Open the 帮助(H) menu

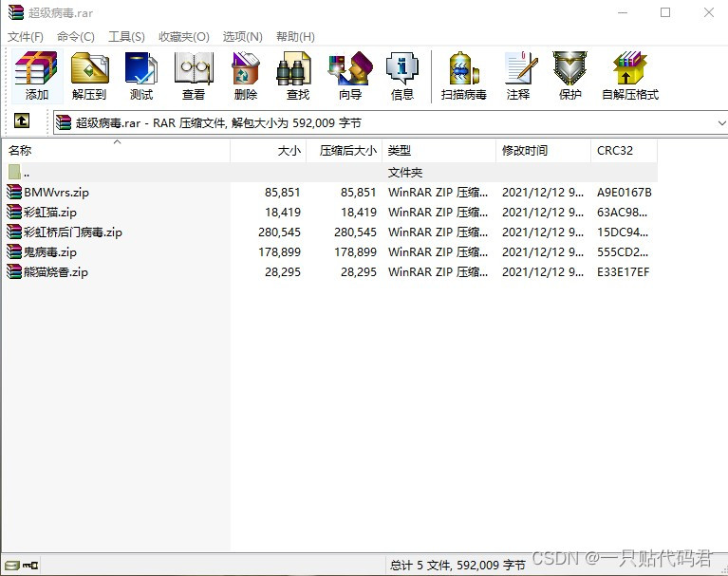295,37
